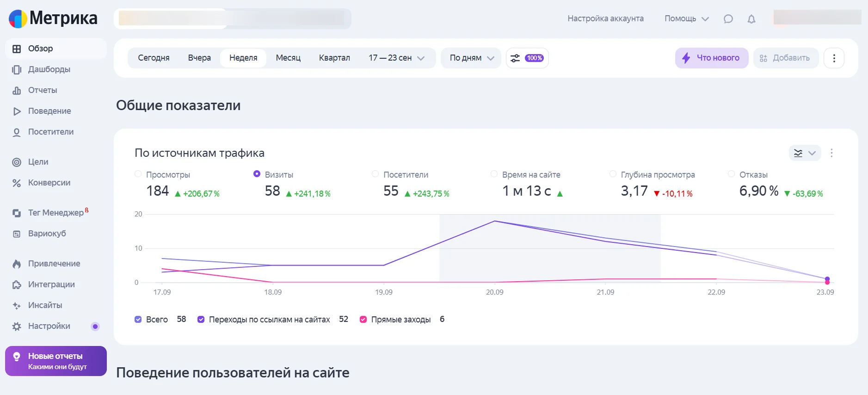868x395 pixels.
Task: Open Цели section in sidebar
Action: click(x=38, y=162)
